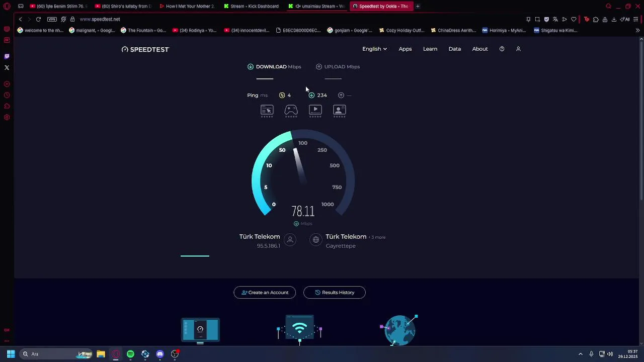Expand the English language dropdown
This screenshot has height=362, width=644.
374,49
